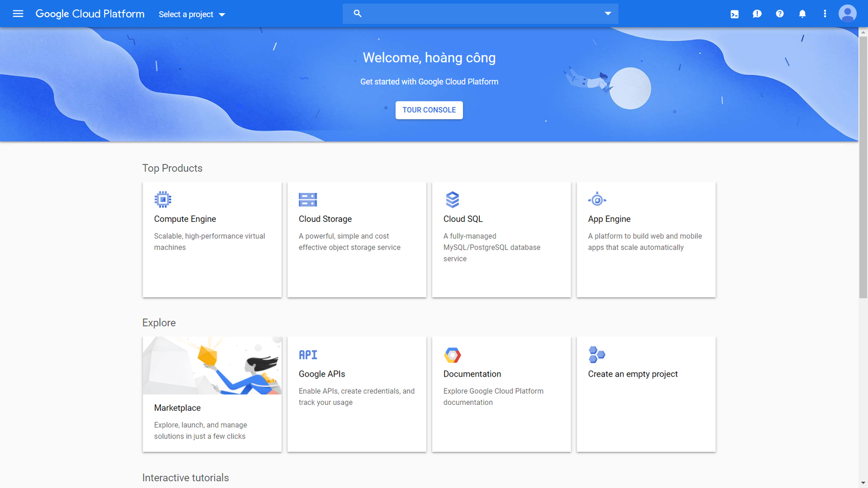Click 'A platform to build web and mobile apps' text
Viewport: 868px width, 488px height.
pos(645,242)
